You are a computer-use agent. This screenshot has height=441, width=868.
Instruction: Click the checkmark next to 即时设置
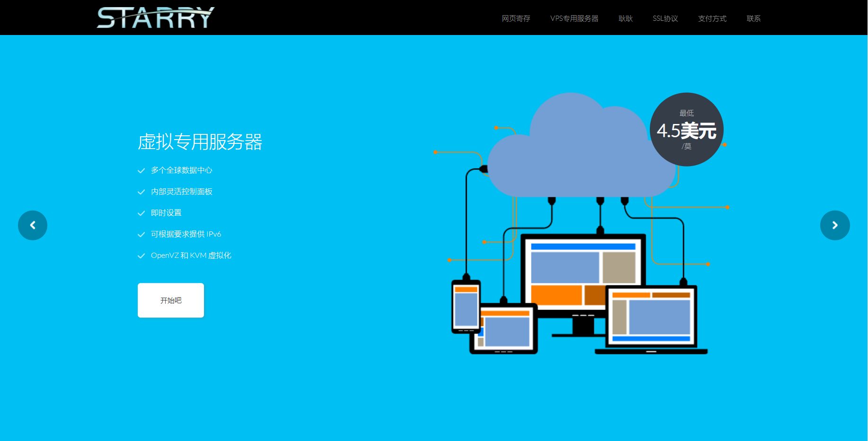[x=141, y=213]
